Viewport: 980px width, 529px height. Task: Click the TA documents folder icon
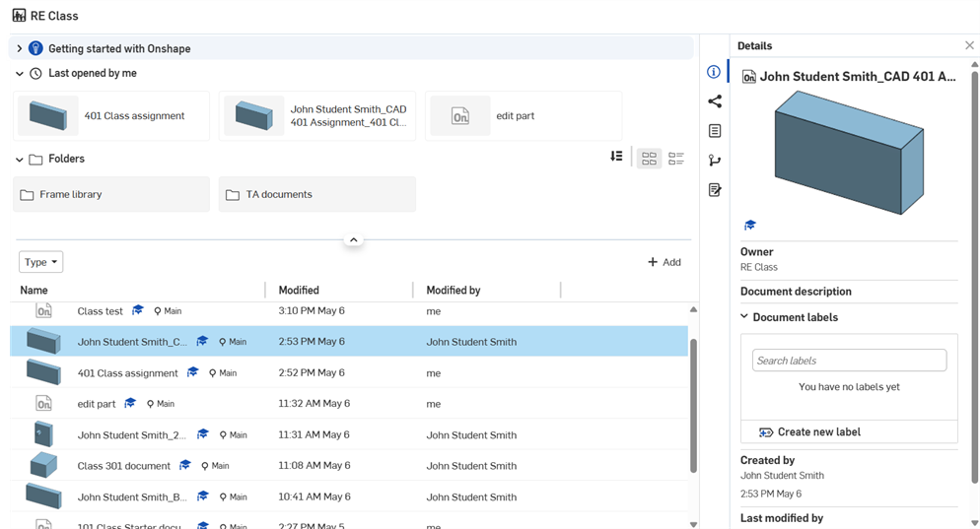(233, 195)
